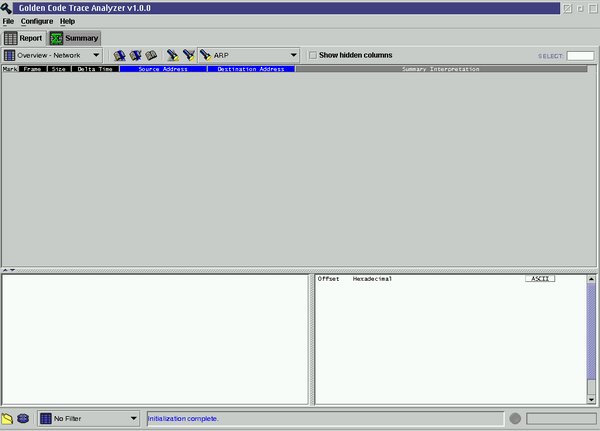Switch to the Summary tab
Image resolution: width=600 pixels, height=431 pixels.
coord(75,38)
